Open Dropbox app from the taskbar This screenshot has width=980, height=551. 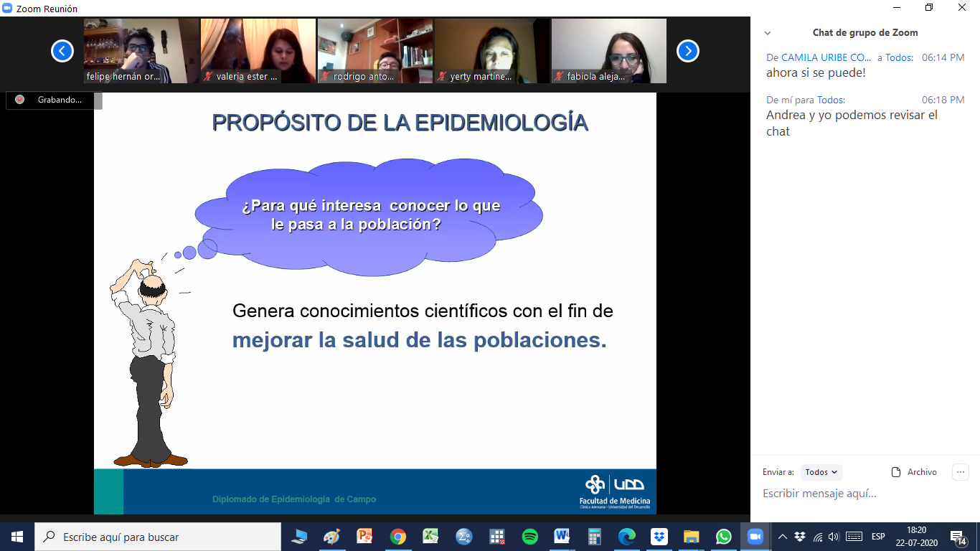coord(659,537)
